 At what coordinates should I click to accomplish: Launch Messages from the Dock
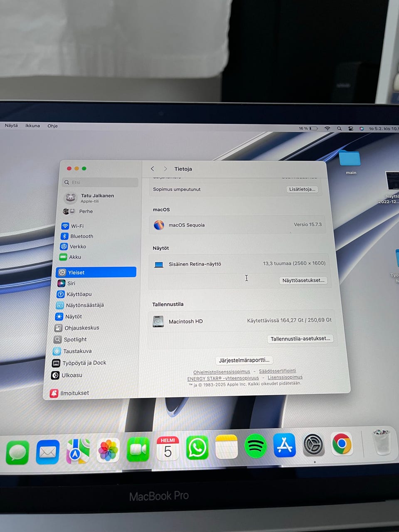17,452
